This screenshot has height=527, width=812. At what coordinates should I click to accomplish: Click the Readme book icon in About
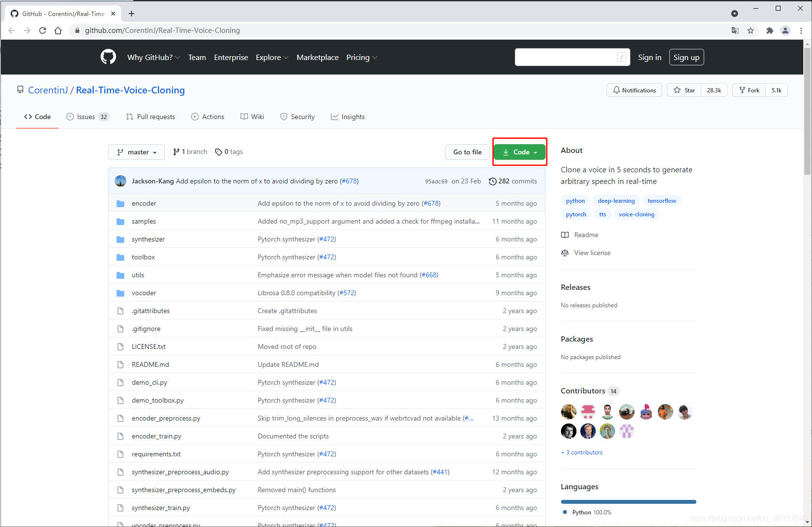(565, 235)
